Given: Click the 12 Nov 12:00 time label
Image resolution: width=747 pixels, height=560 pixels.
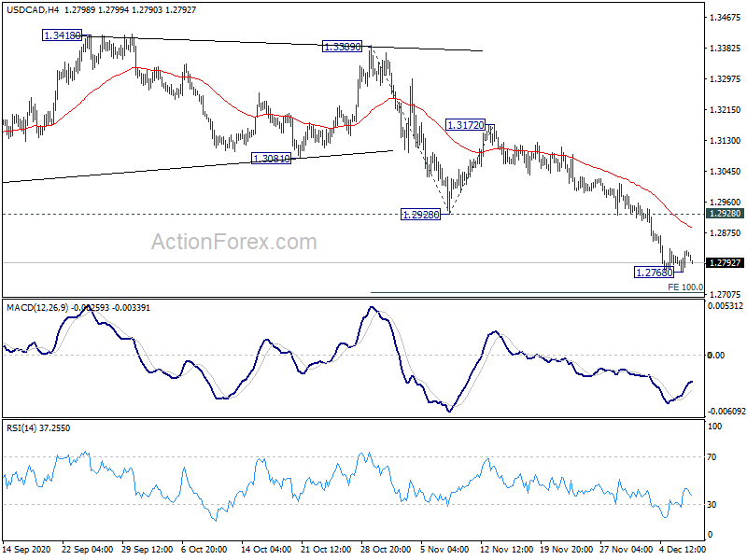Looking at the screenshot, I should pos(507,550).
